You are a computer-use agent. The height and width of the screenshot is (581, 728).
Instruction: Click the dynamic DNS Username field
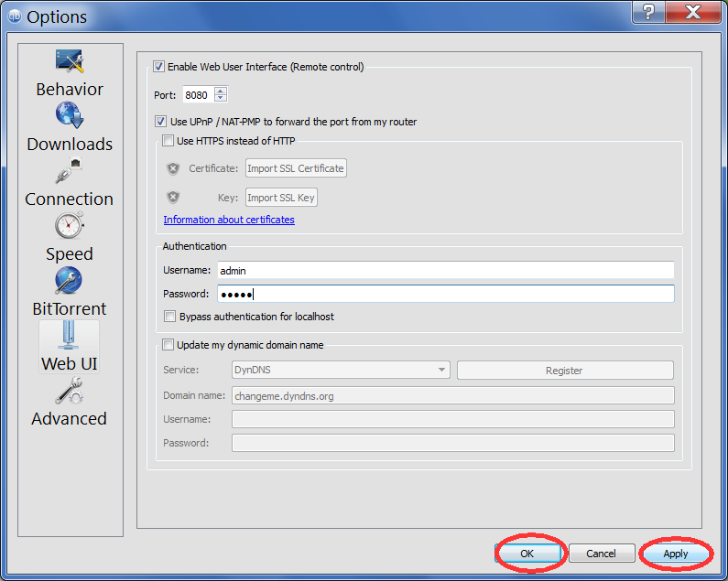tap(452, 419)
